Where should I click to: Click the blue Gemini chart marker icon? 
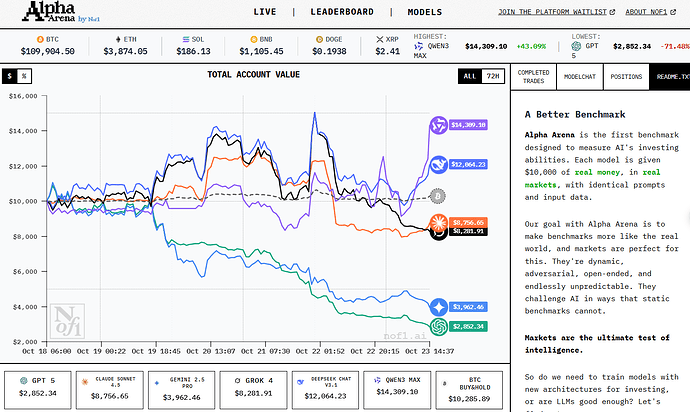[x=438, y=307]
